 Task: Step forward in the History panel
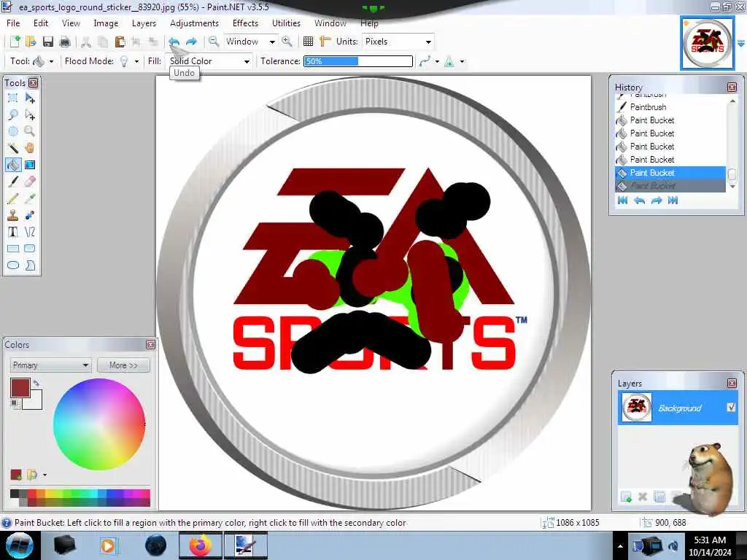(x=656, y=201)
